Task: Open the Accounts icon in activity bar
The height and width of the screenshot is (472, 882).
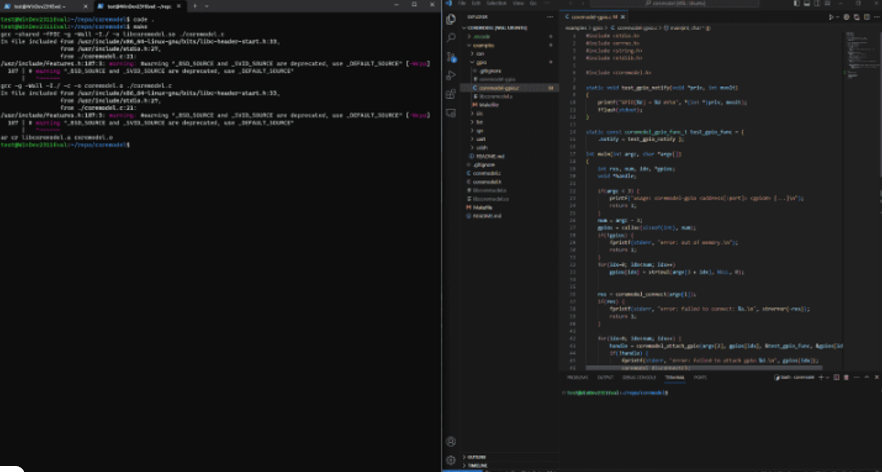Action: click(x=451, y=441)
